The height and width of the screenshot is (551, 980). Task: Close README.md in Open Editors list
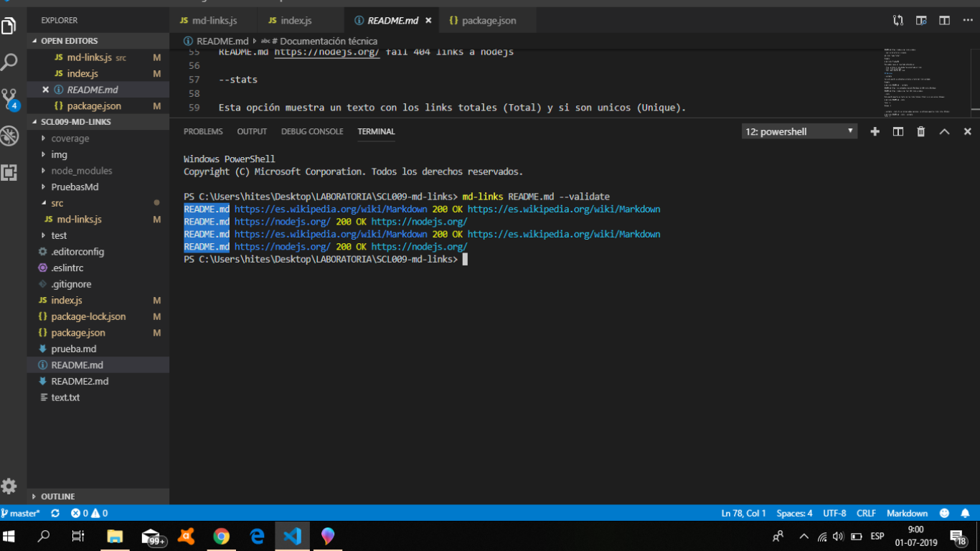tap(46, 90)
